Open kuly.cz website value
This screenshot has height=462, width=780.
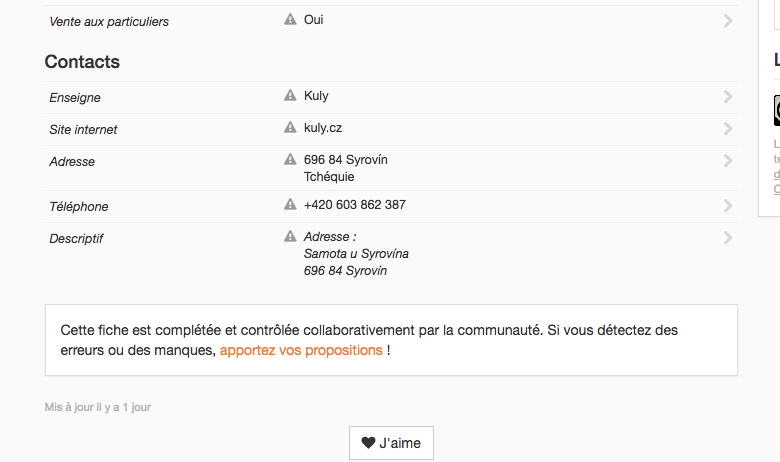(x=323, y=128)
